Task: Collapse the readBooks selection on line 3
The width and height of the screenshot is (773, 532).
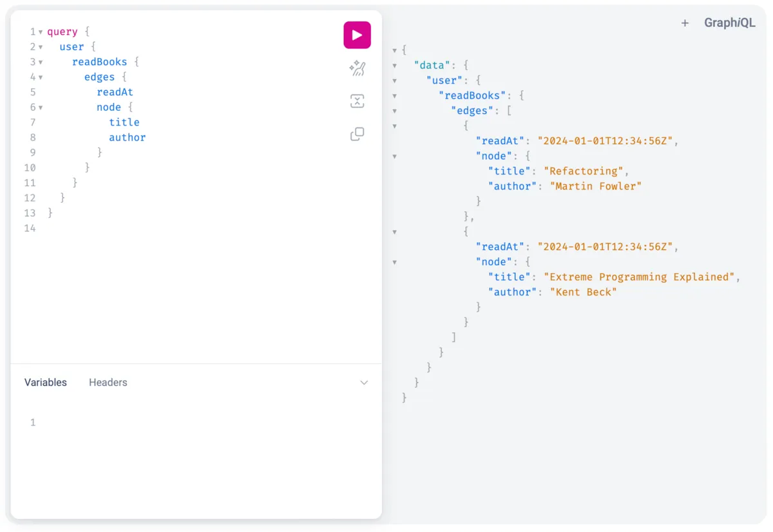Action: (x=41, y=61)
